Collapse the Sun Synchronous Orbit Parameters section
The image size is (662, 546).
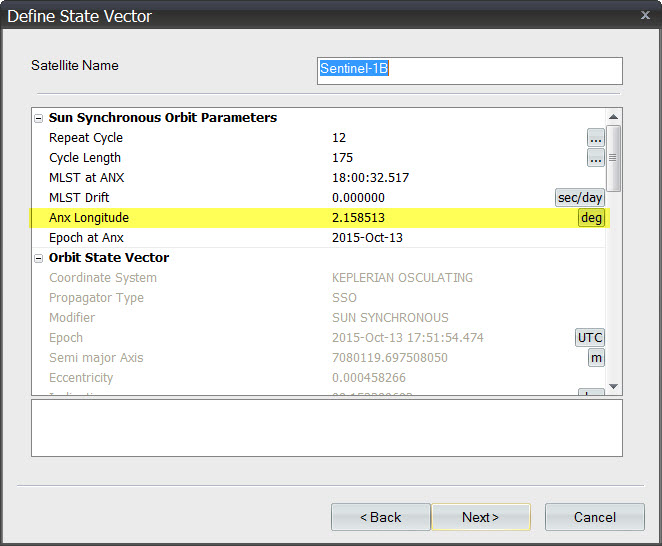pyautogui.click(x=39, y=118)
